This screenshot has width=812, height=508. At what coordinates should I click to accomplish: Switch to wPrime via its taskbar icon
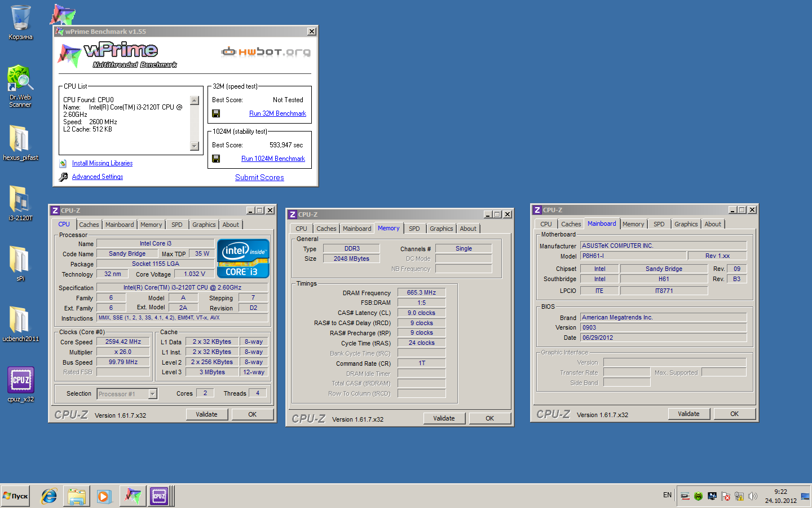[133, 496]
